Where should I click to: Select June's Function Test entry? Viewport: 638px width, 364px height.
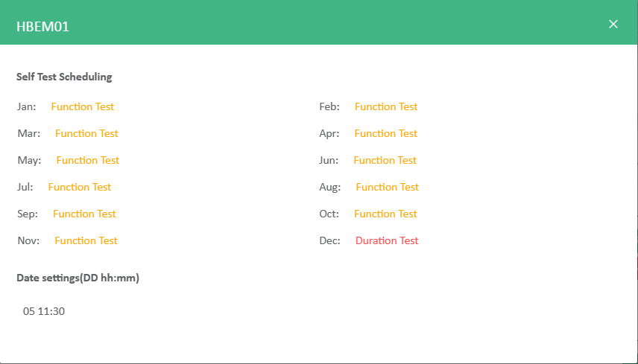(385, 160)
